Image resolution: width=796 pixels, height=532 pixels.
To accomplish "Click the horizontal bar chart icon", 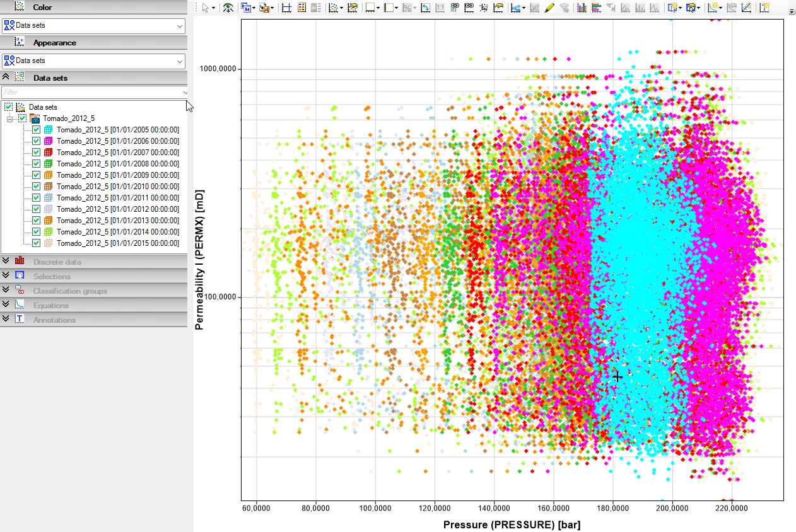I will [x=596, y=8].
